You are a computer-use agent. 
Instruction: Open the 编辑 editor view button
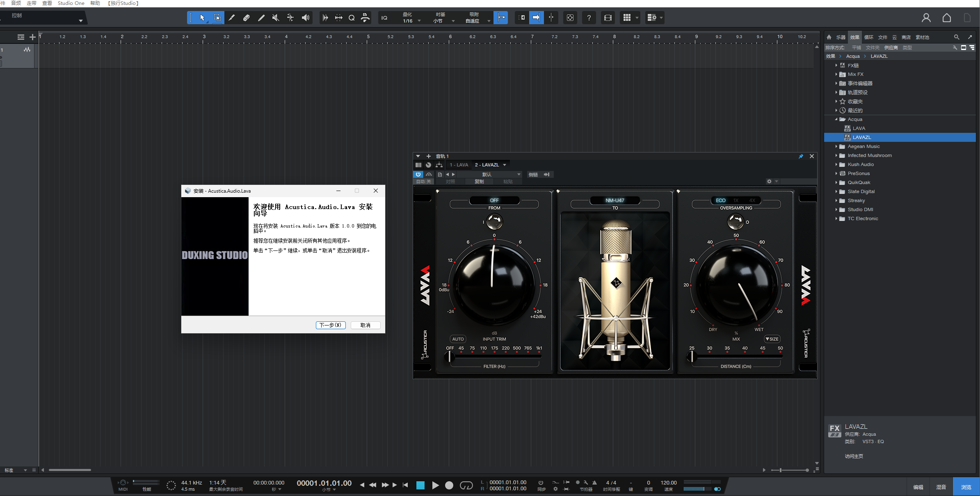point(918,487)
